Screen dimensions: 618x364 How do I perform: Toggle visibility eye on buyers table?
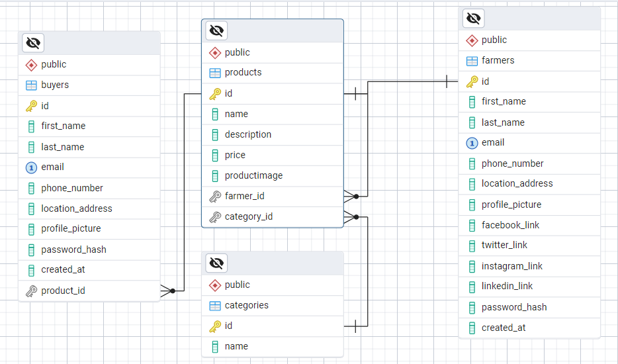[x=33, y=44]
